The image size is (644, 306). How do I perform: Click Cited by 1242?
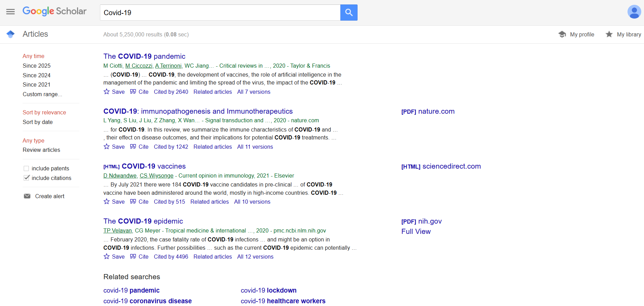171,147
